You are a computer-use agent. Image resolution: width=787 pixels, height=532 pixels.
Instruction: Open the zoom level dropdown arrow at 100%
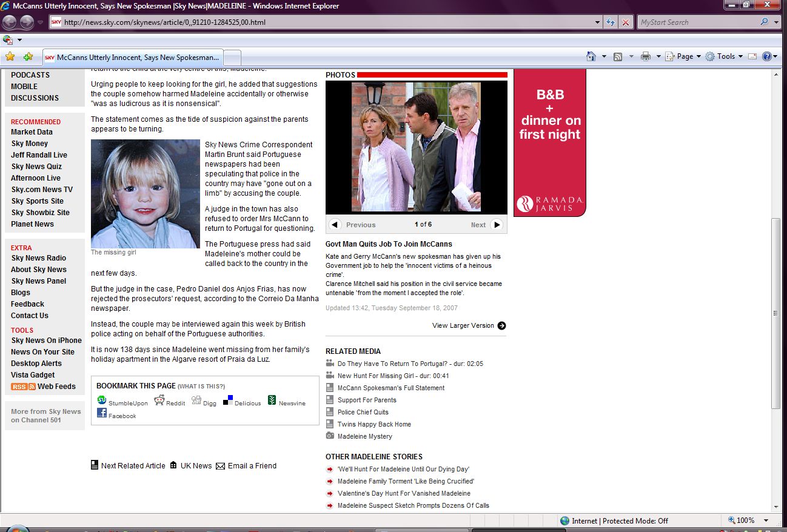pos(766,520)
